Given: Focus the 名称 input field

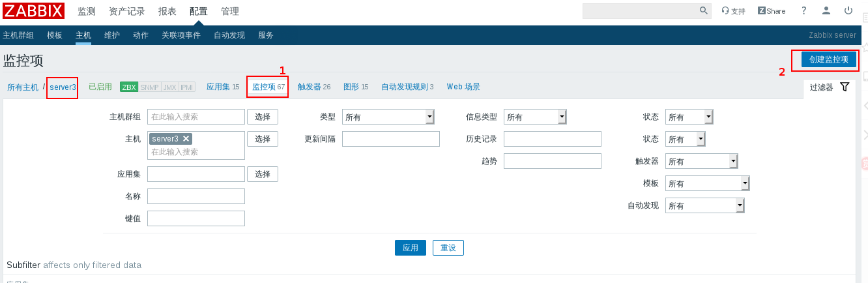Looking at the screenshot, I should 196,196.
